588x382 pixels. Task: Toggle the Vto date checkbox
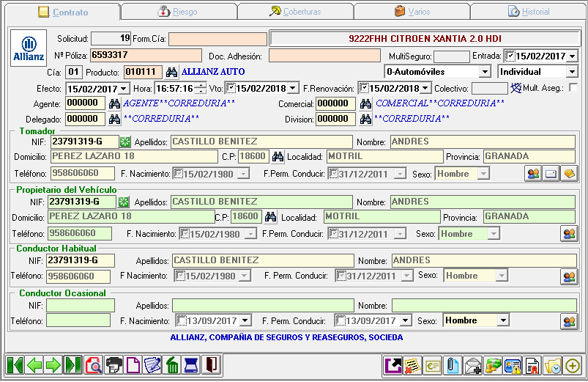[231, 88]
